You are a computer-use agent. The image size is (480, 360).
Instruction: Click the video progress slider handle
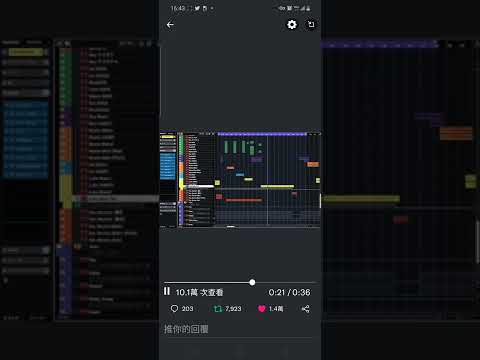point(252,282)
